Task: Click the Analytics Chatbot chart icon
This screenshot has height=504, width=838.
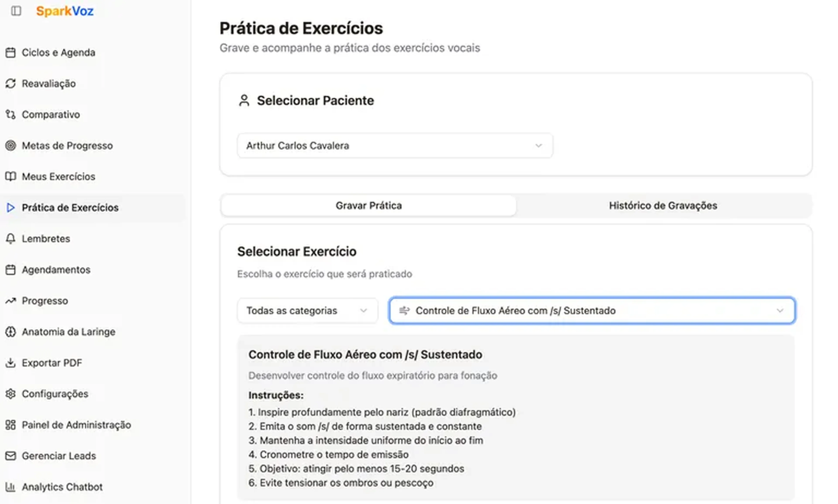Action: click(10, 487)
